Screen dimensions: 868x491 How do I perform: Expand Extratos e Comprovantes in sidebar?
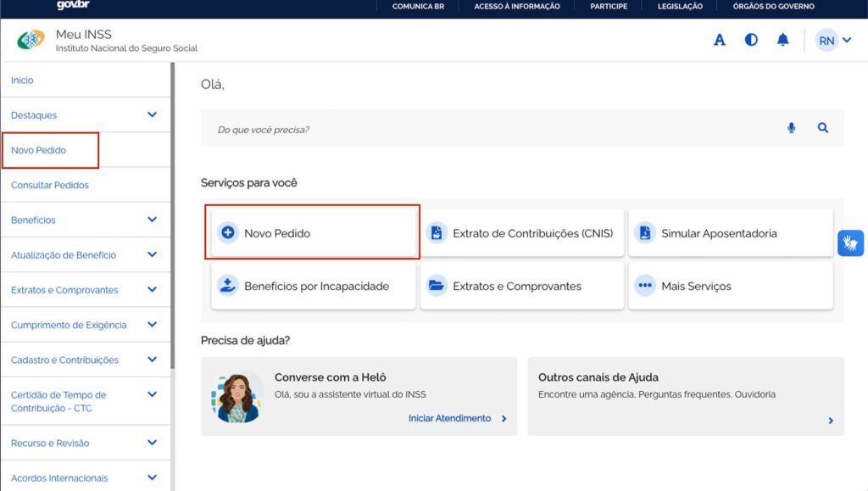[x=86, y=290]
